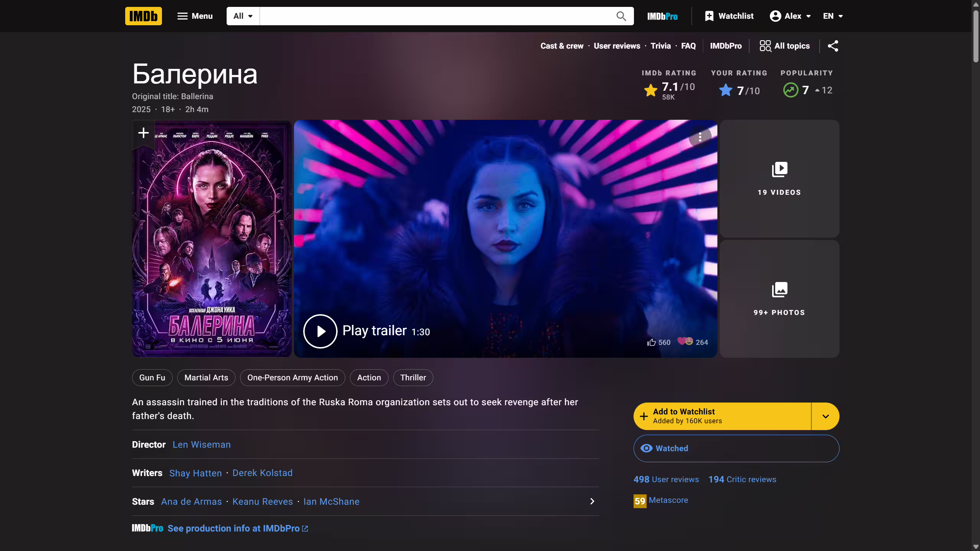980x551 pixels.
Task: Open IMDbPro from the top bar
Action: click(x=662, y=16)
